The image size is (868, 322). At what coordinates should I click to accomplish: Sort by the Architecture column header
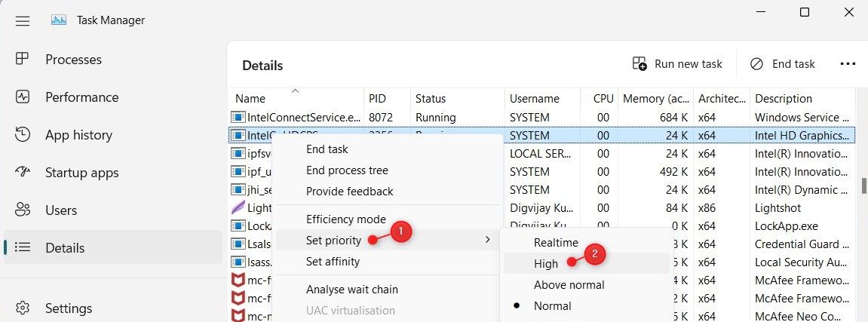pyautogui.click(x=722, y=99)
